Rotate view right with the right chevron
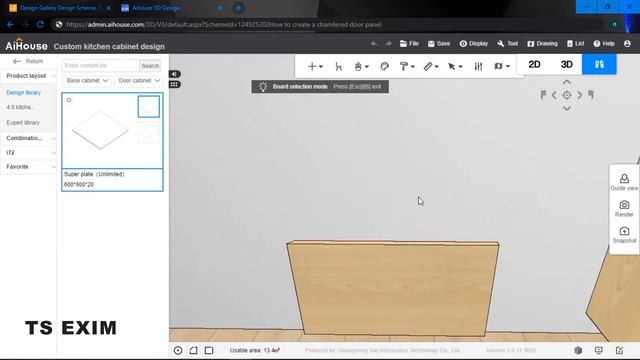640x360 pixels. pyautogui.click(x=579, y=95)
